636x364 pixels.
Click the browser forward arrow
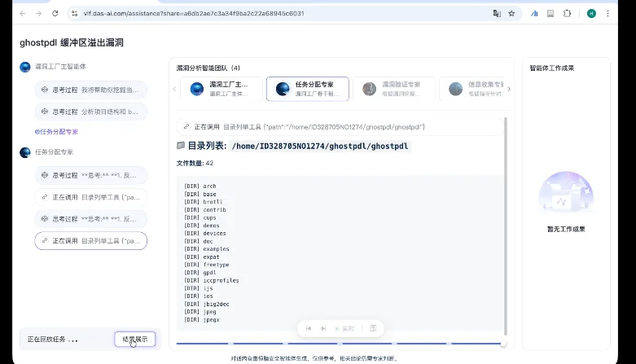[38, 13]
